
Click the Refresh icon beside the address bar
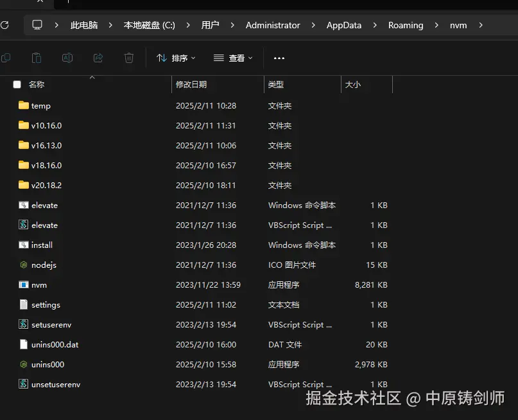pos(6,25)
